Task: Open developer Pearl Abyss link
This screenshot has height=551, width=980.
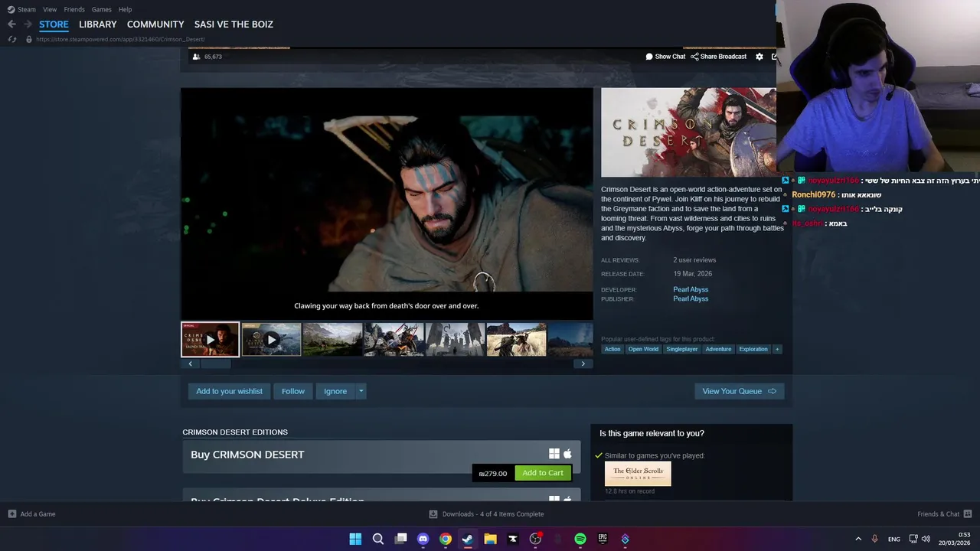Action: click(x=691, y=289)
